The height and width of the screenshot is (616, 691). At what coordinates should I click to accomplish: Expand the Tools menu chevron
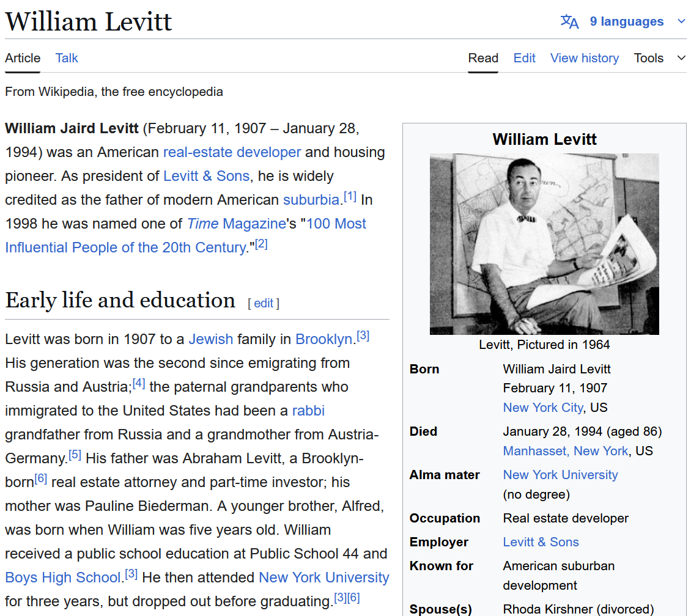[x=681, y=57]
